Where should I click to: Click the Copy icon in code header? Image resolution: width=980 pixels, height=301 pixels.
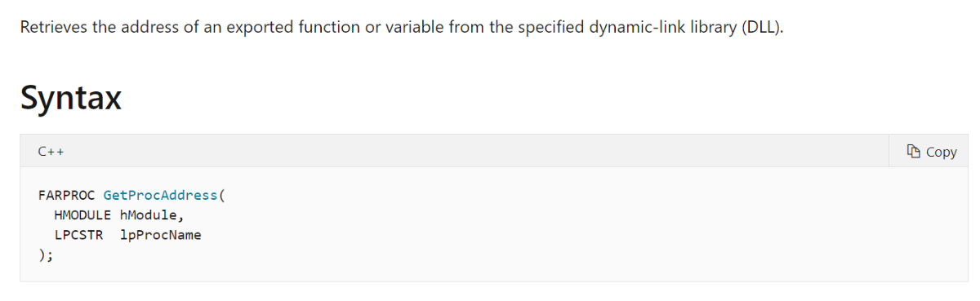pos(914,151)
